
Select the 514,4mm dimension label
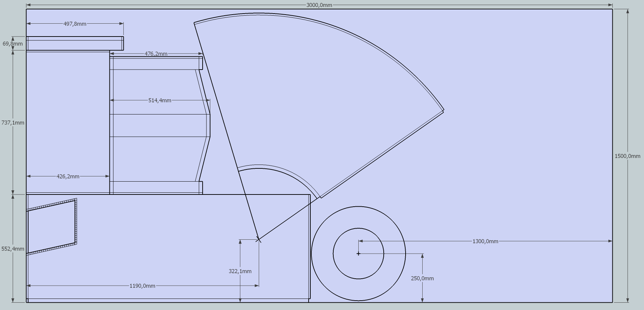pyautogui.click(x=160, y=100)
